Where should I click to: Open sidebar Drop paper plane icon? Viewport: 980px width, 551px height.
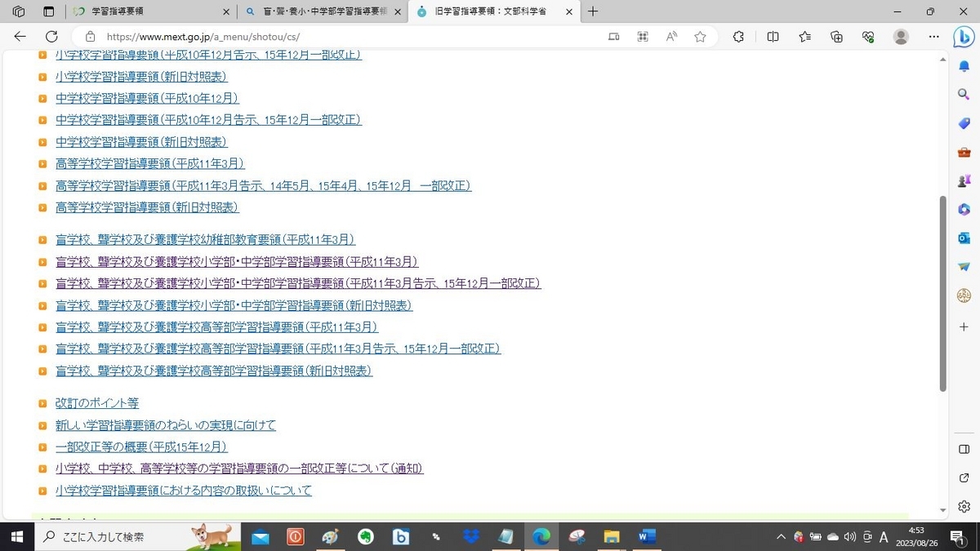(x=964, y=266)
